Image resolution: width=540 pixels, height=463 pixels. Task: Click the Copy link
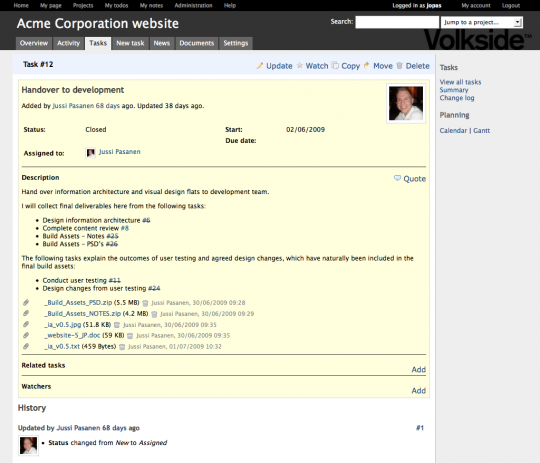click(x=351, y=66)
